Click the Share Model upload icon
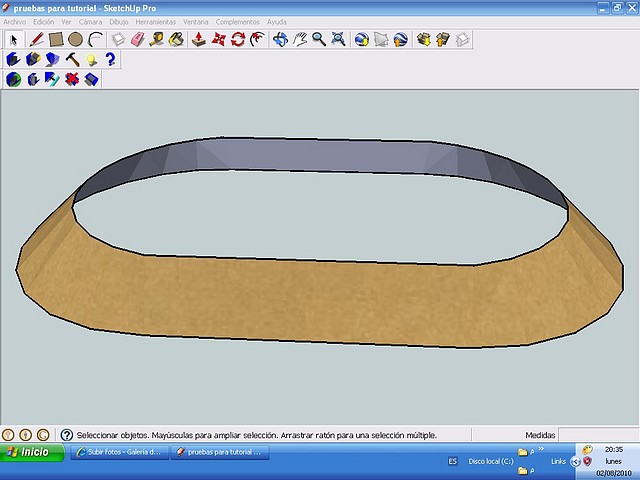640x480 pixels. pos(443,40)
